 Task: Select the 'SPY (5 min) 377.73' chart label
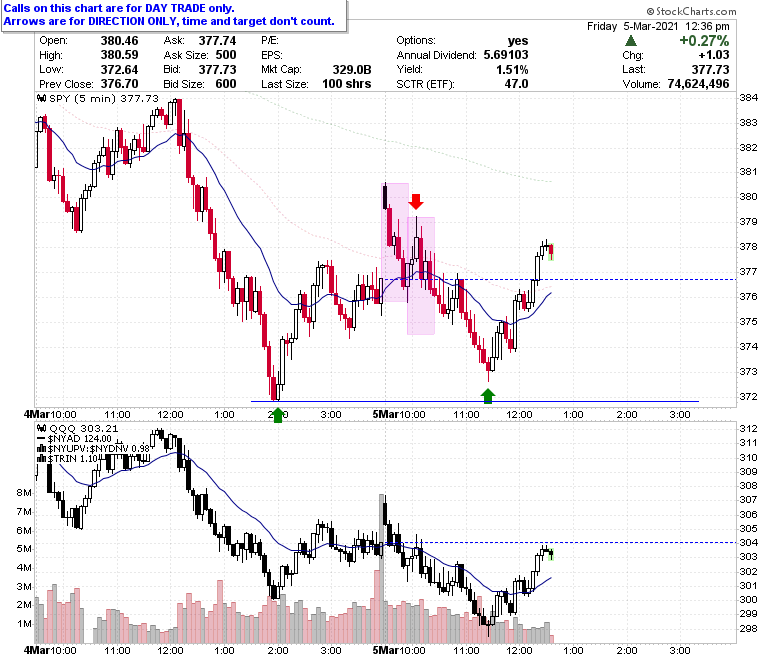click(104, 98)
